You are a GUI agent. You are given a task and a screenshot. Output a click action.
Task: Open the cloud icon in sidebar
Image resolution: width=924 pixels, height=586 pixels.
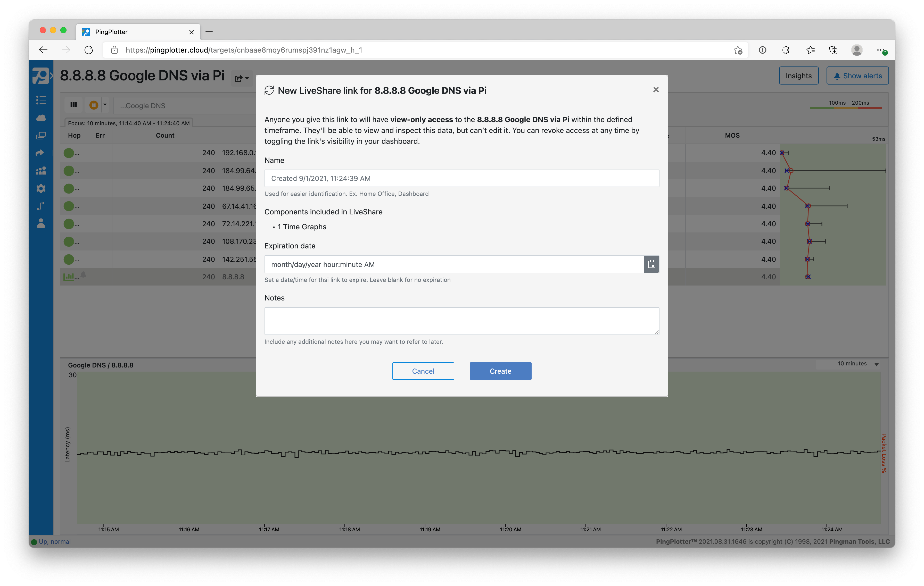[41, 118]
